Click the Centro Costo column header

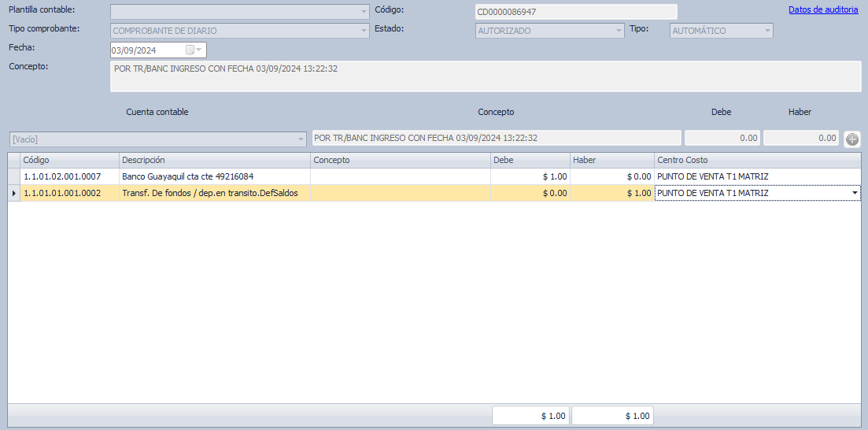[x=757, y=160]
